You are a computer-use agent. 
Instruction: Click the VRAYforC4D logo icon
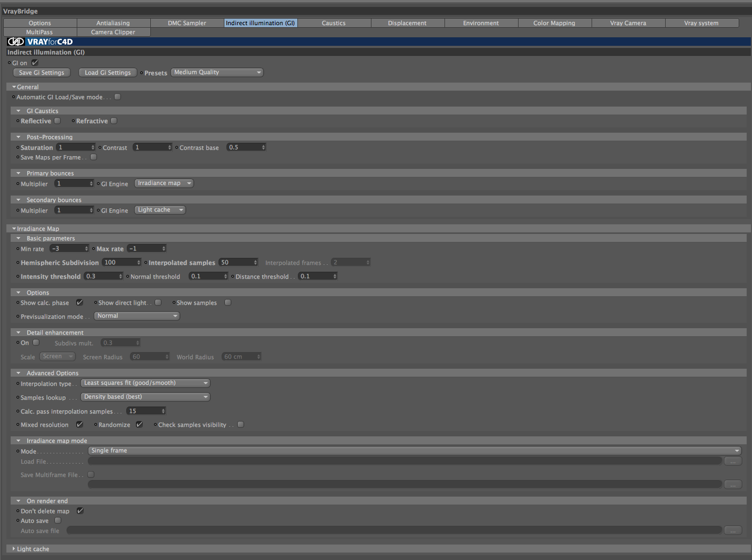[16, 42]
